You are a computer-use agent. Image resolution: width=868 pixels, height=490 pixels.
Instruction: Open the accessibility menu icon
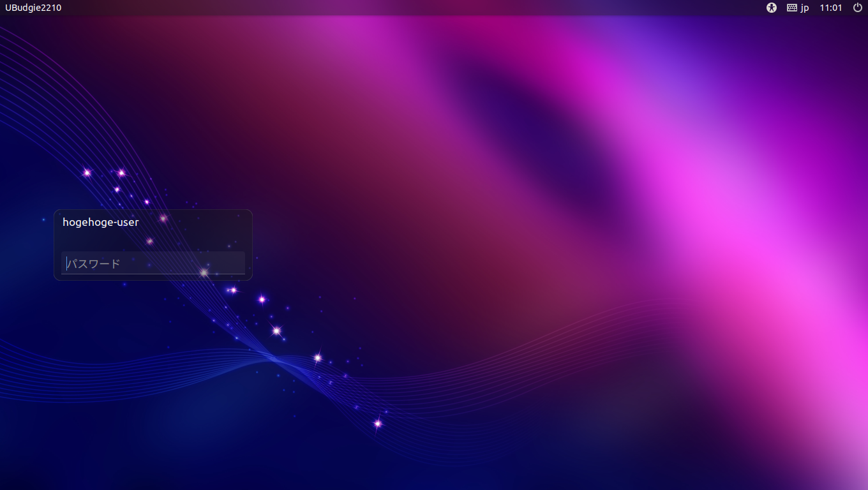(771, 8)
